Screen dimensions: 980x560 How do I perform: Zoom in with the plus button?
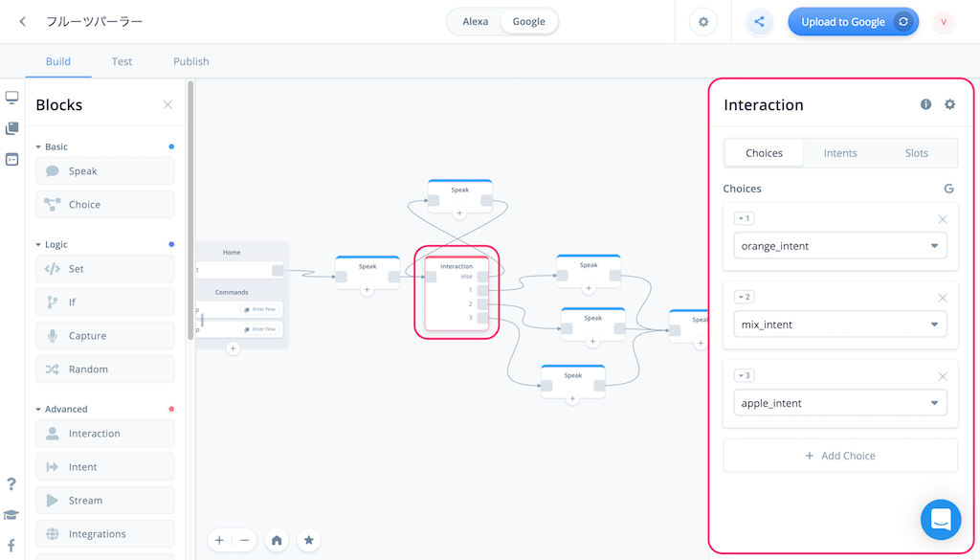tap(219, 540)
